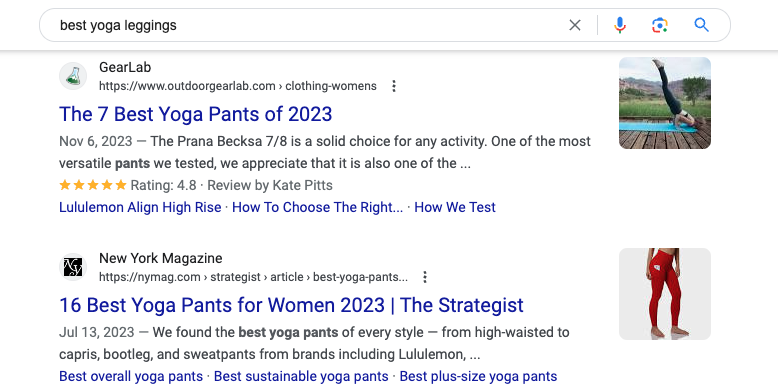Click the red leggings thumbnail image

[x=665, y=294]
